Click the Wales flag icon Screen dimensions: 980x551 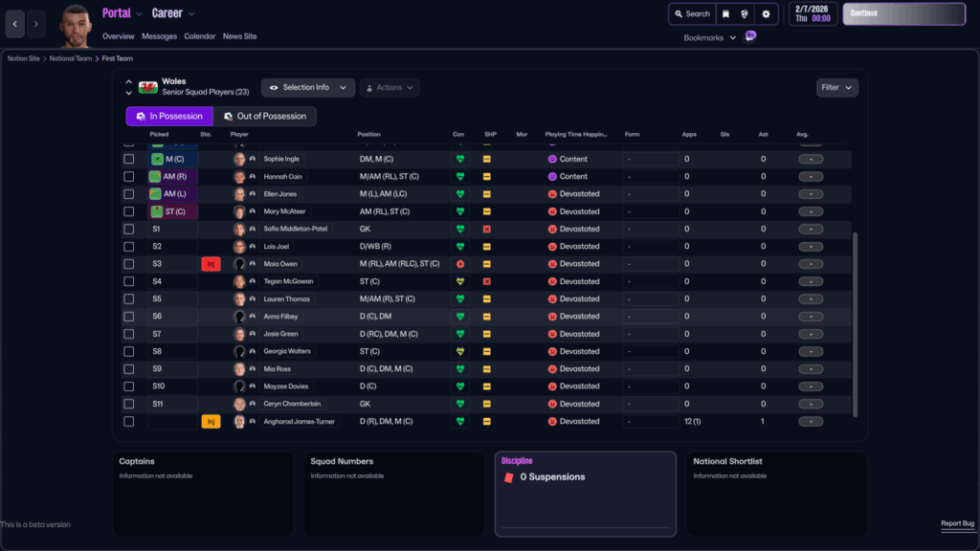click(148, 87)
